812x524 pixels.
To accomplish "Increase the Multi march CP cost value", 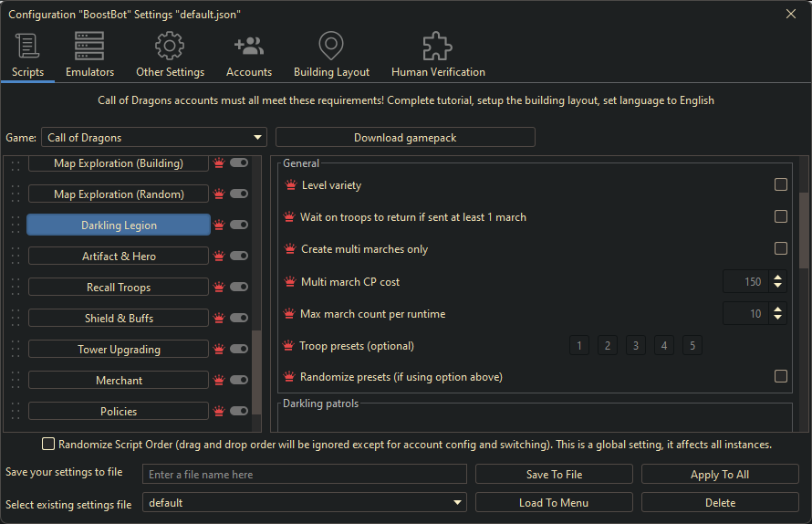I will pos(777,278).
